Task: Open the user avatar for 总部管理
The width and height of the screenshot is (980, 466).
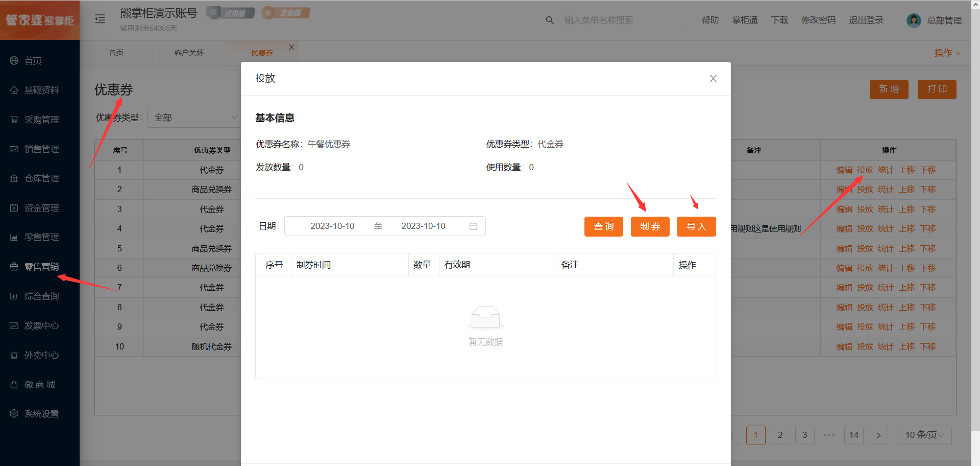Action: pyautogui.click(x=914, y=20)
